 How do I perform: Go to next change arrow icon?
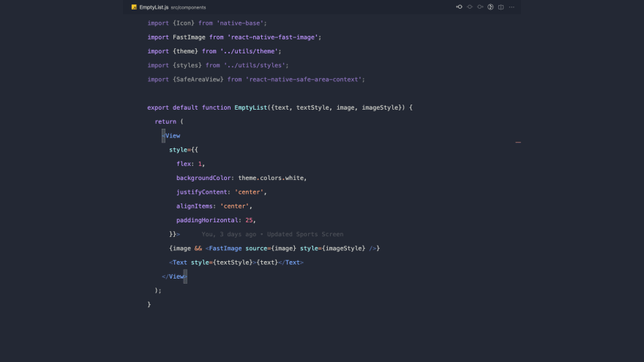click(480, 7)
